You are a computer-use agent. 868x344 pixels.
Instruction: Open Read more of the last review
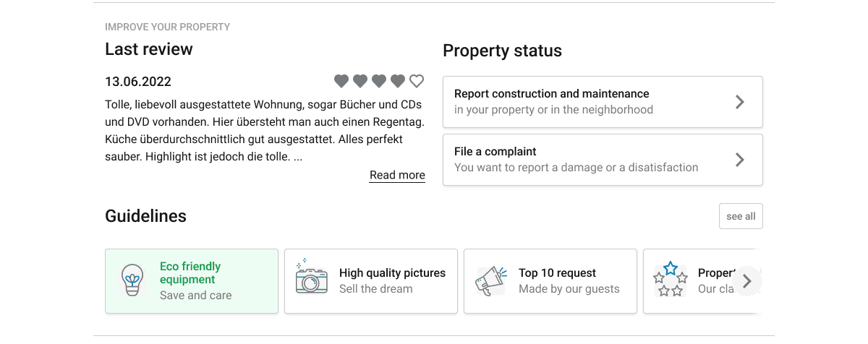coord(397,175)
